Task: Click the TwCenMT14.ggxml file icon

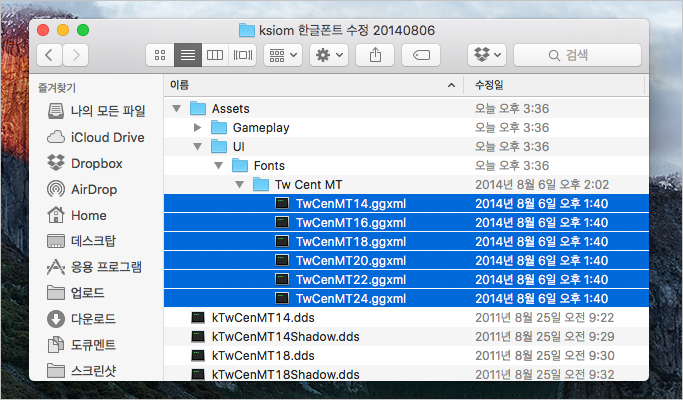Action: (x=282, y=203)
